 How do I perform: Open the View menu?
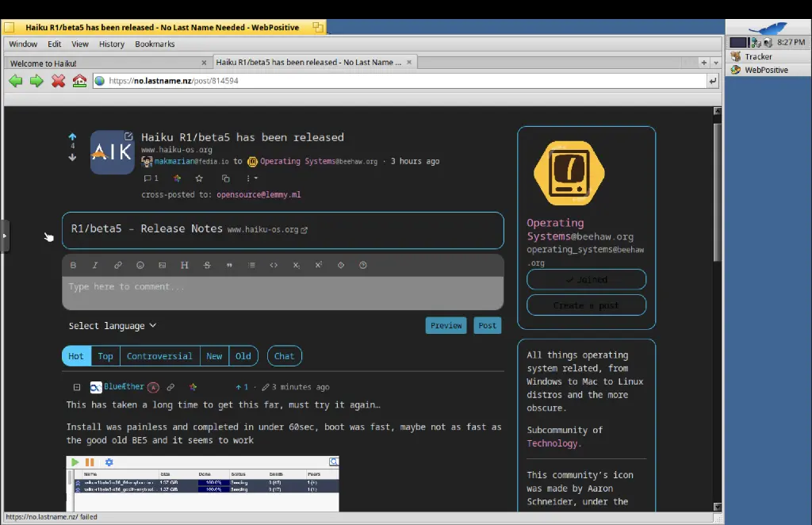tap(80, 44)
